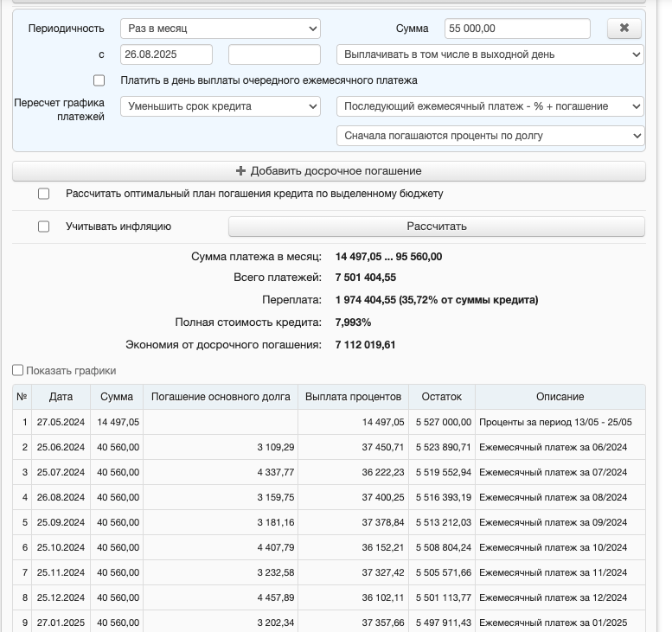The image size is (672, 632).
Task: Click balance value 5 516 393,19
Action: [444, 497]
